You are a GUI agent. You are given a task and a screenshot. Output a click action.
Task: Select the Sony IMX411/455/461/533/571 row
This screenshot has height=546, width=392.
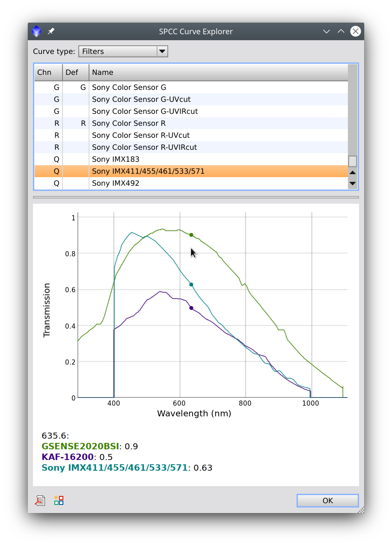coord(191,171)
